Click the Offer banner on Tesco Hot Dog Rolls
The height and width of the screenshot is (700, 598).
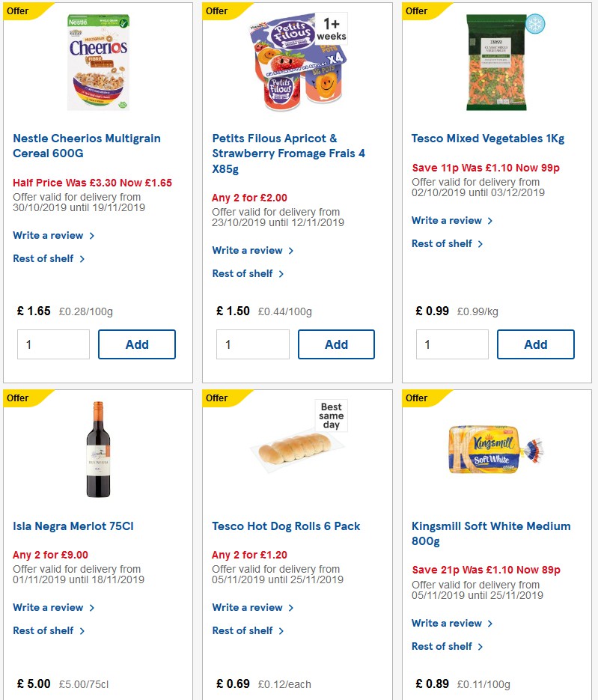[x=216, y=398]
